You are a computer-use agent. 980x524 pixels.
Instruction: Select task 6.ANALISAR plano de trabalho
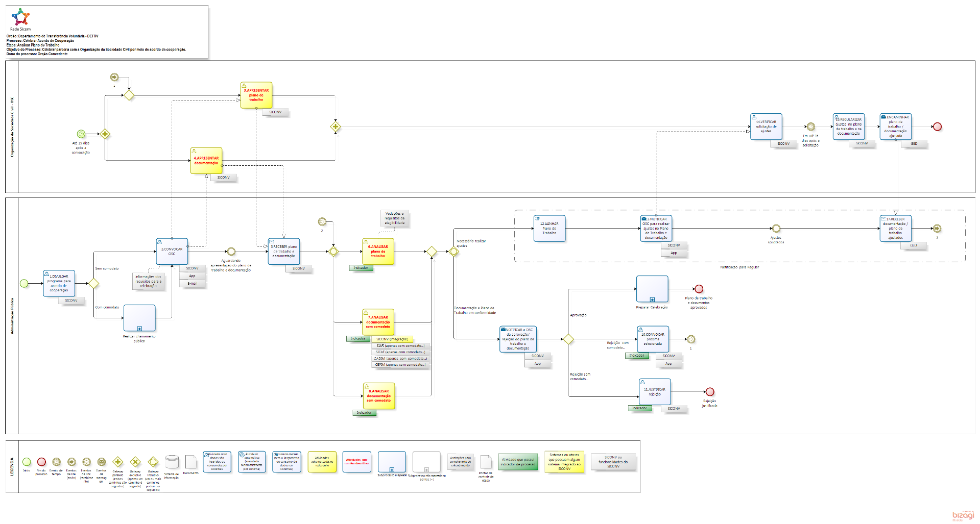[378, 252]
